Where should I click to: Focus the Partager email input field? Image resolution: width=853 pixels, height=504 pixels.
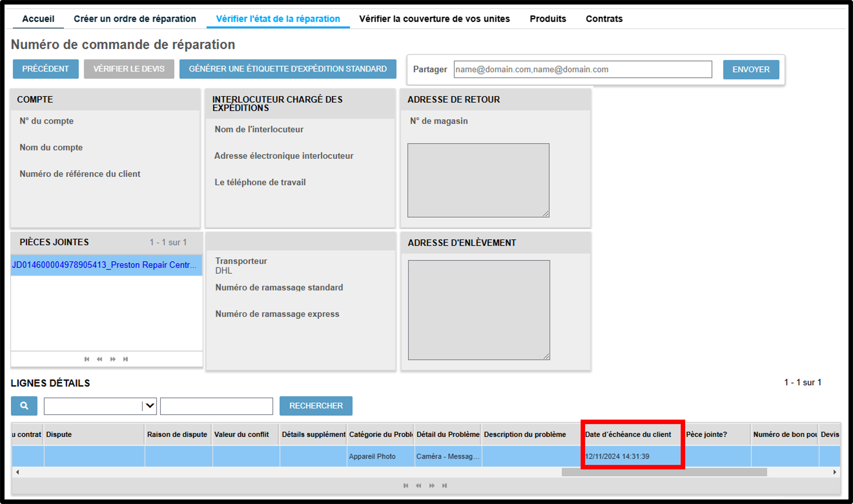tap(583, 69)
